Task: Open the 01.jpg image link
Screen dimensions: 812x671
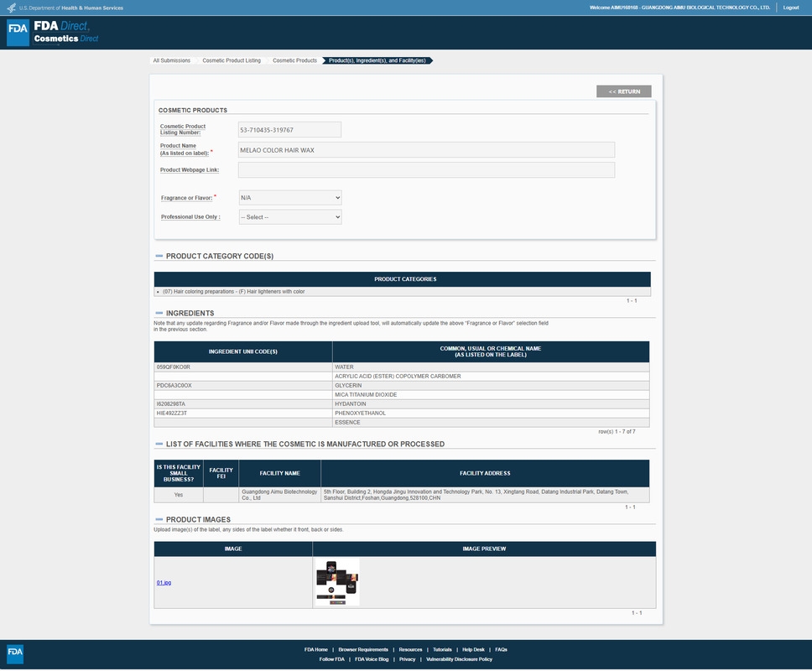Action: tap(164, 582)
